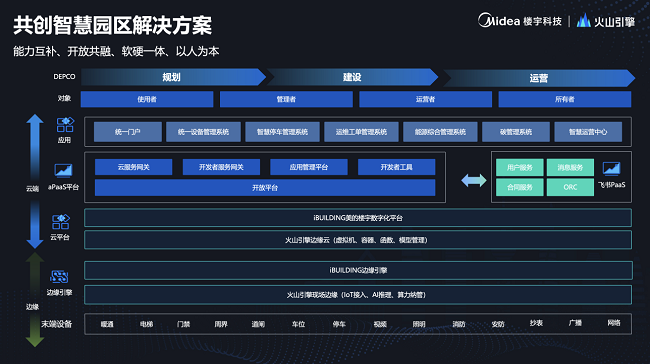Screen dimensions: 650x364
Task: Select the 建设 phase arrow
Action: coord(352,77)
